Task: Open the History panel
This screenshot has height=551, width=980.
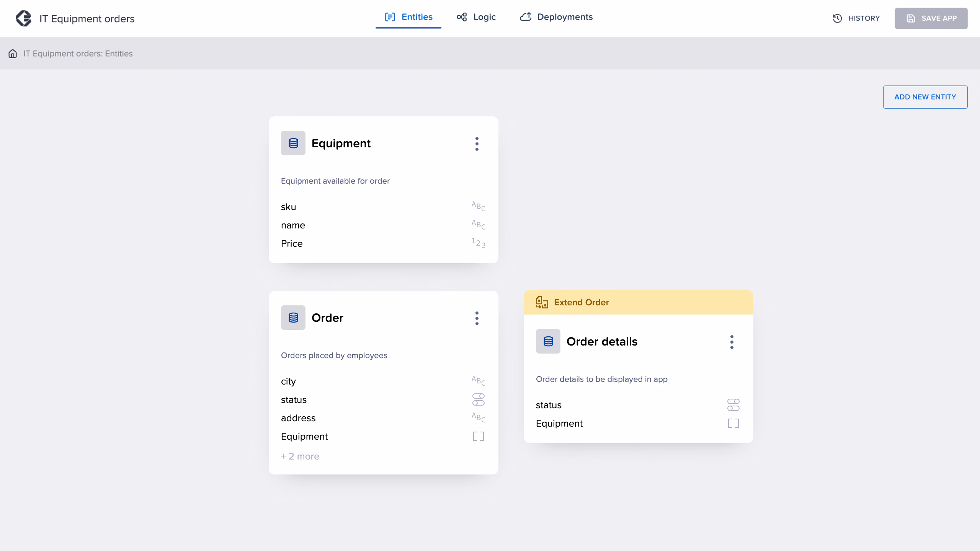Action: point(856,18)
